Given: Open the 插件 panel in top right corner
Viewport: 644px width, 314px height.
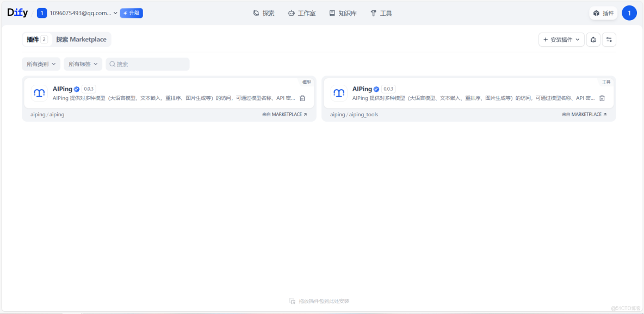Looking at the screenshot, I should [x=603, y=12].
